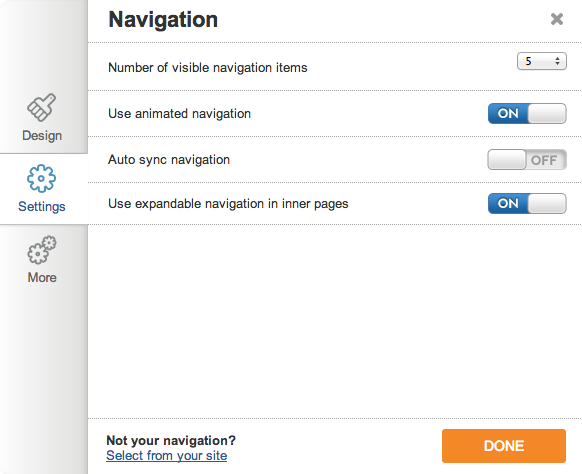Click the Navigation panel title
The width and height of the screenshot is (582, 474).
[x=163, y=20]
